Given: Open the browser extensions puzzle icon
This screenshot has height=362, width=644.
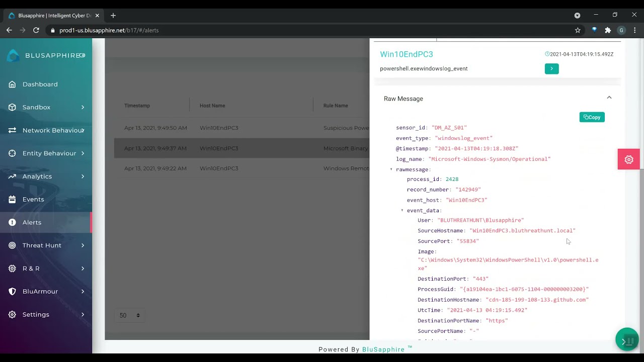Looking at the screenshot, I should 608,30.
